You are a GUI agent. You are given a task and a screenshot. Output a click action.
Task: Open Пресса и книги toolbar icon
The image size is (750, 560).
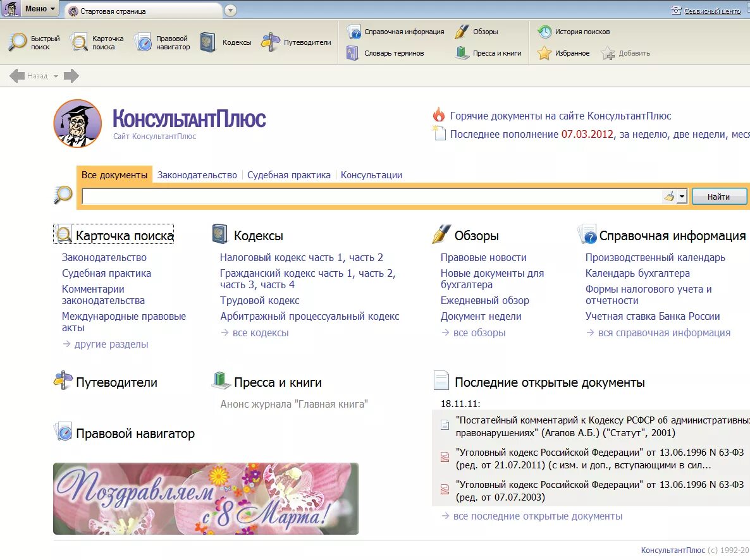pyautogui.click(x=462, y=52)
